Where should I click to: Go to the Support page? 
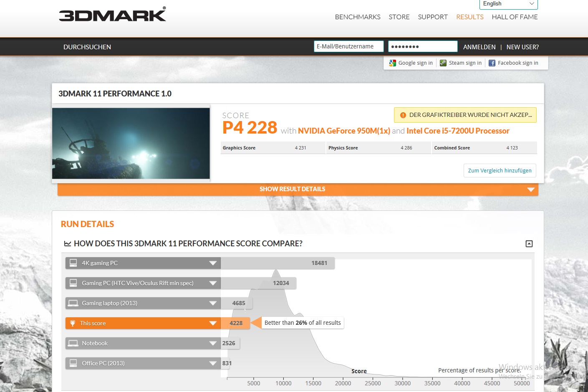tap(433, 17)
